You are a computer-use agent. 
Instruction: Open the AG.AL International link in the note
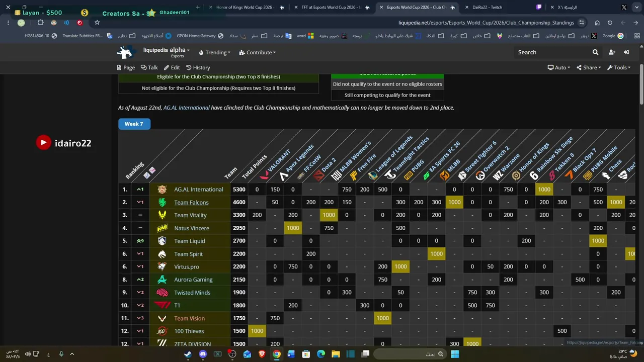pyautogui.click(x=187, y=108)
